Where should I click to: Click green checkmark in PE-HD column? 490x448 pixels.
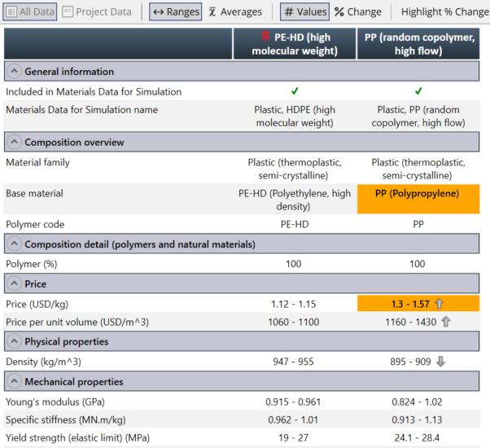pyautogui.click(x=294, y=92)
